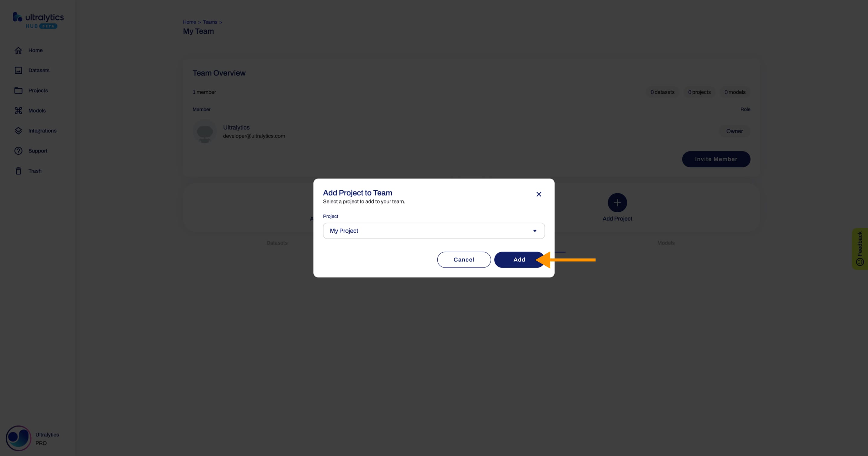This screenshot has width=868, height=456.
Task: Click Teams breadcrumb navigation link
Action: [210, 21]
